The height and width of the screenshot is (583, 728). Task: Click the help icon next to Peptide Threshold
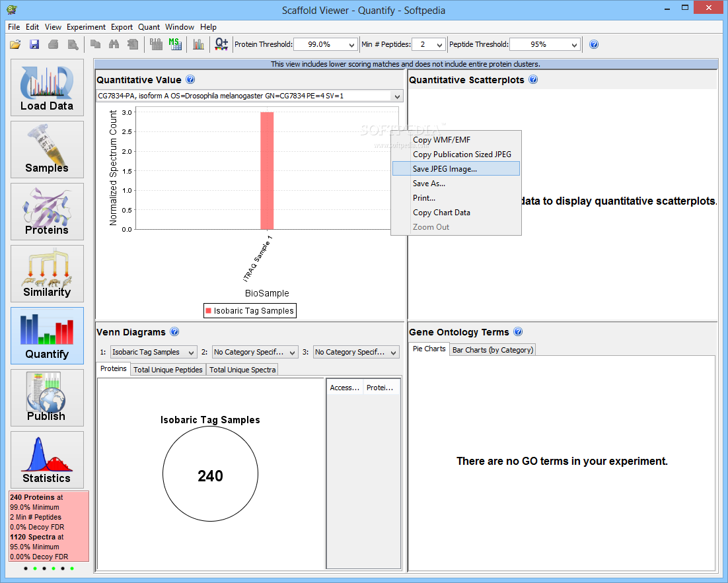pyautogui.click(x=594, y=44)
